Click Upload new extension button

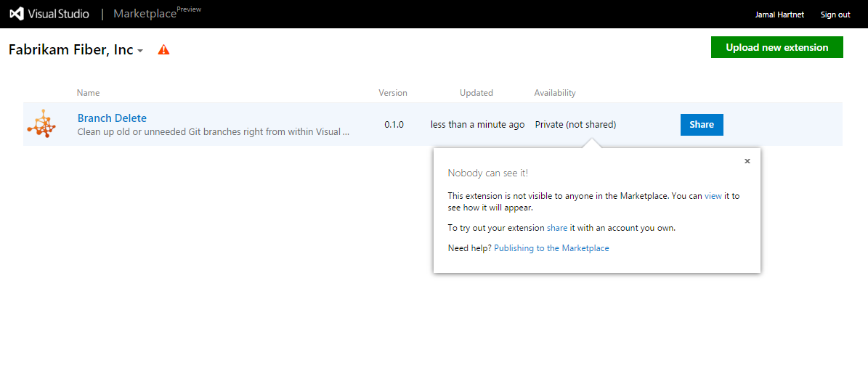pyautogui.click(x=776, y=47)
